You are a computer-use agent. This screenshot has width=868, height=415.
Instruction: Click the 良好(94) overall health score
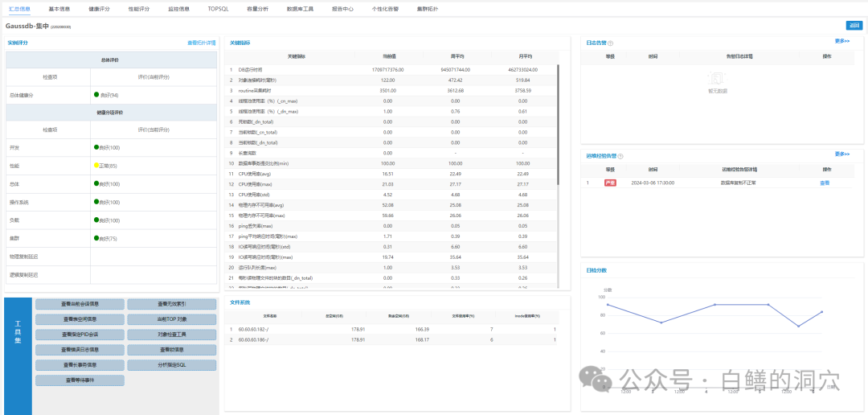coord(109,95)
